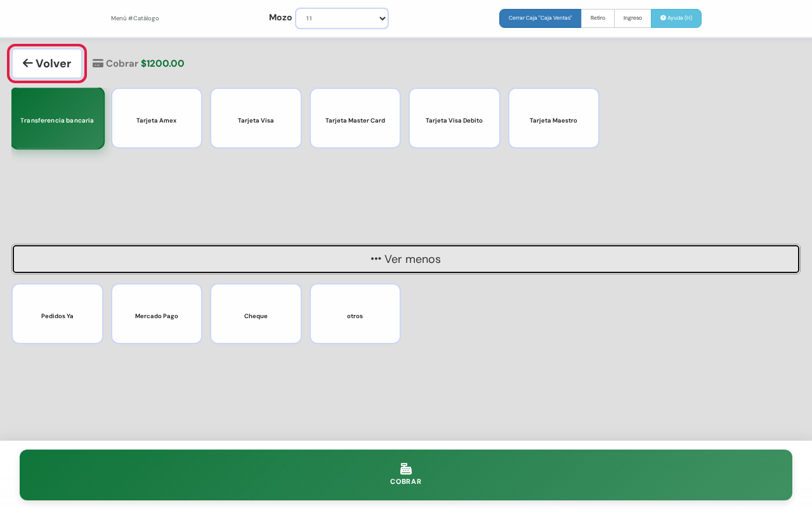This screenshot has width=812, height=508.
Task: Click the cash register icon above COBRAR
Action: 406,469
